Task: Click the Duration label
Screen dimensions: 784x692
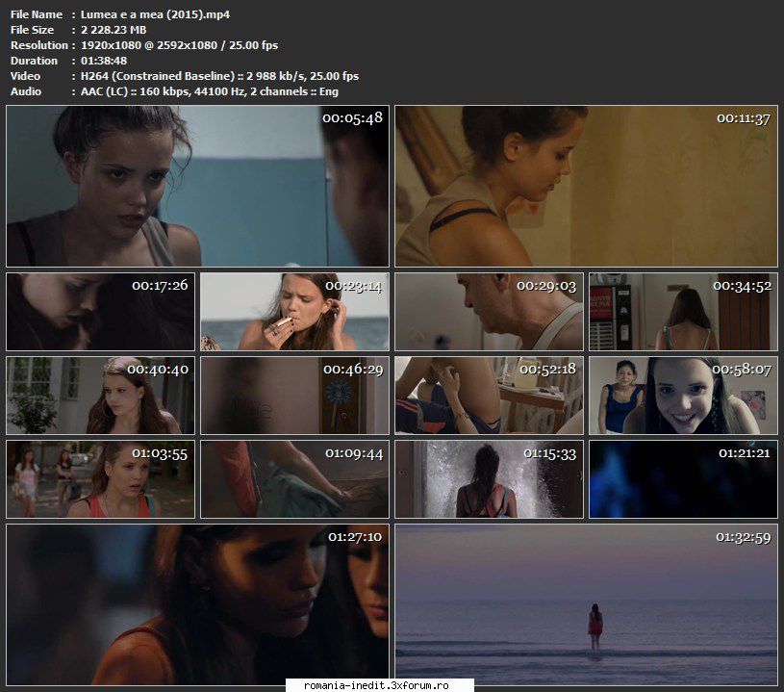Action: (34, 61)
